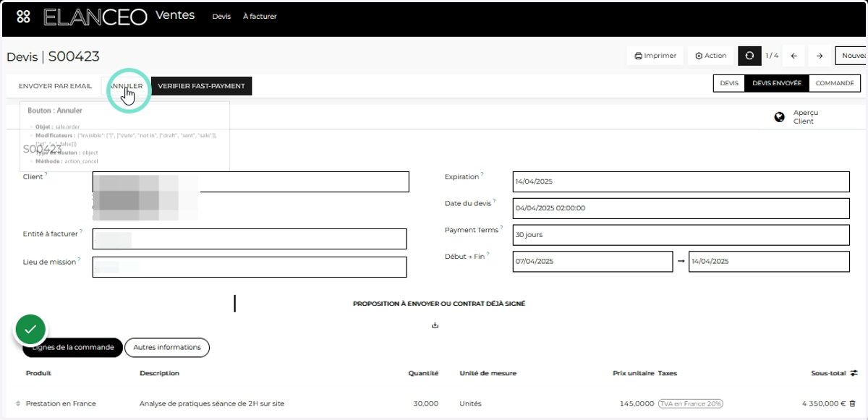Open the Ventes app menu
Viewport: 868px width, 420px height.
(175, 15)
